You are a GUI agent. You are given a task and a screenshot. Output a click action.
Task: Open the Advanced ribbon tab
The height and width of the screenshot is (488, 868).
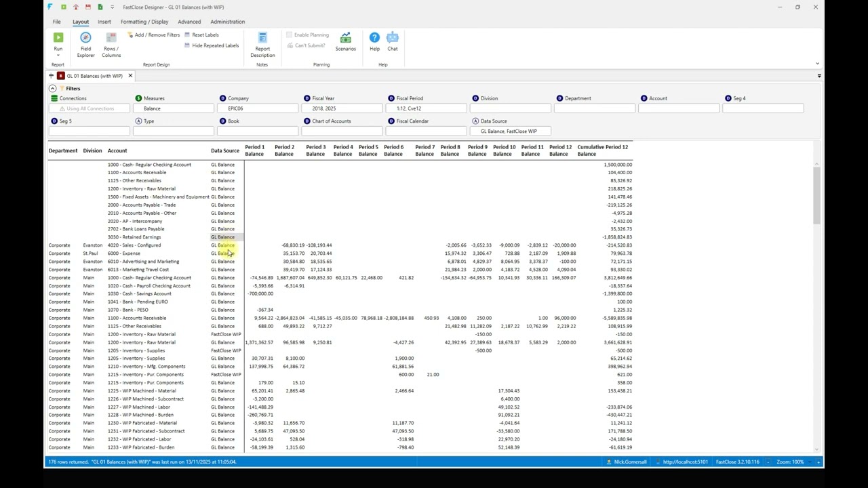click(x=189, y=22)
